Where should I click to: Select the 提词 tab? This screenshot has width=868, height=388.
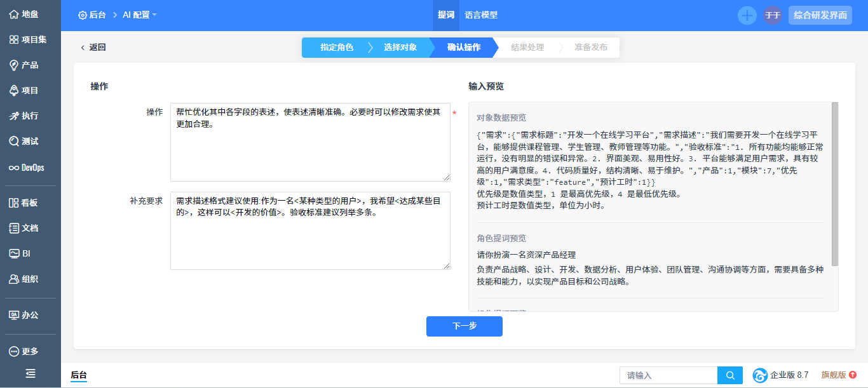446,15
